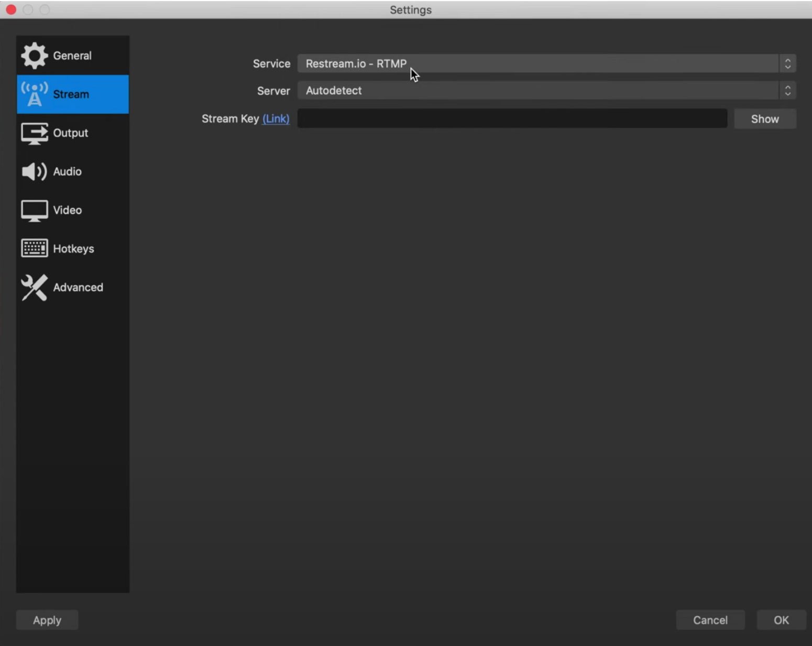Select the Output monitor-arrow icon

[34, 133]
